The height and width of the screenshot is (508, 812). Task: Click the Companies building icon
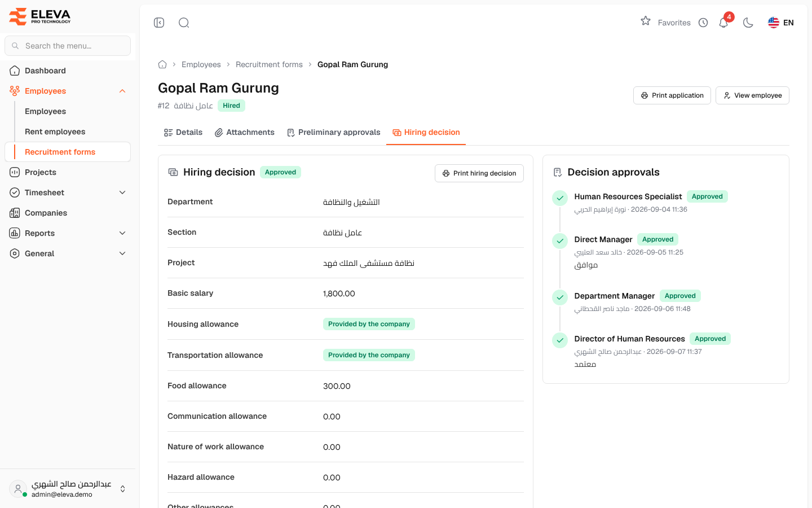[15, 213]
